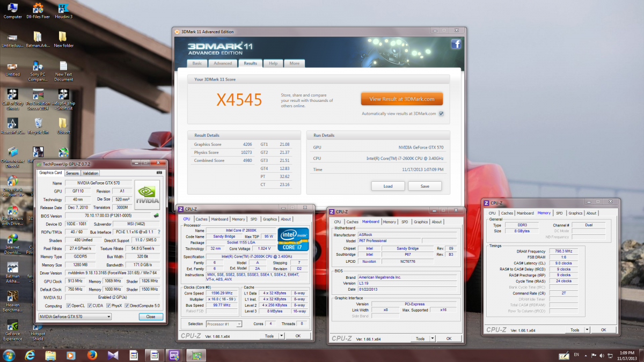Click the Graphics Score 4206 value
Screen dimensions: 644x362
click(x=247, y=144)
